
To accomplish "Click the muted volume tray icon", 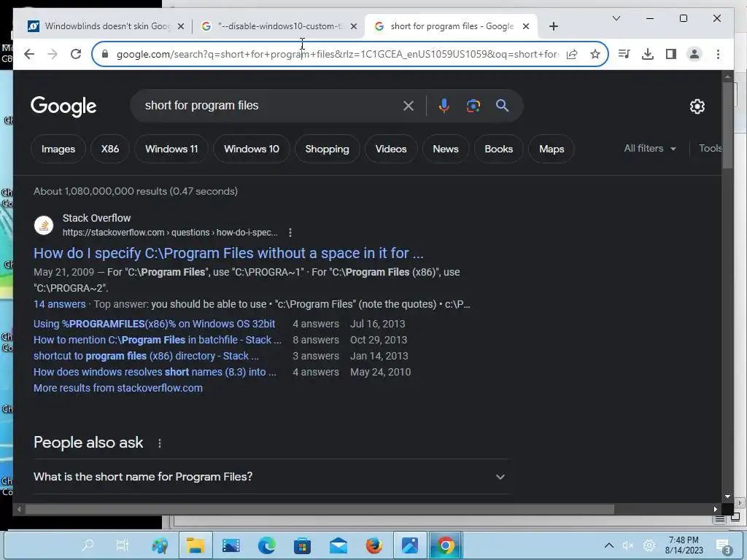I will click(628, 545).
